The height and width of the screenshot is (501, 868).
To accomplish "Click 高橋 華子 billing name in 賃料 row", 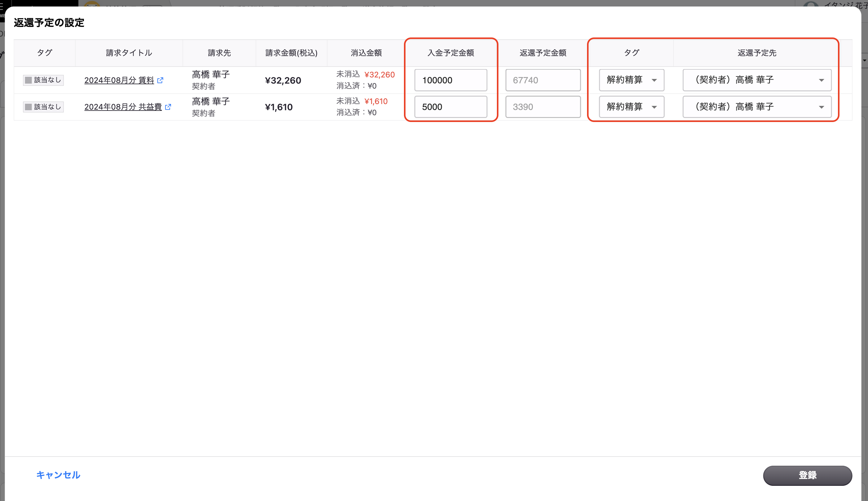I will click(x=211, y=74).
